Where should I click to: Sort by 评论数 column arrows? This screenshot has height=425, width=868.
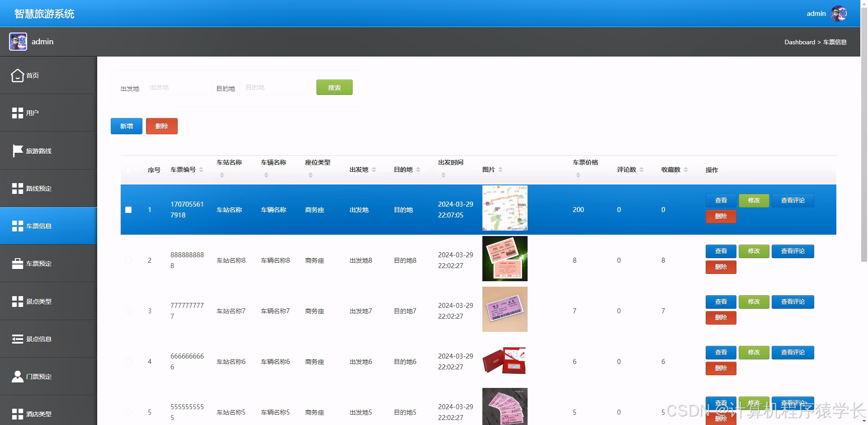[642, 170]
